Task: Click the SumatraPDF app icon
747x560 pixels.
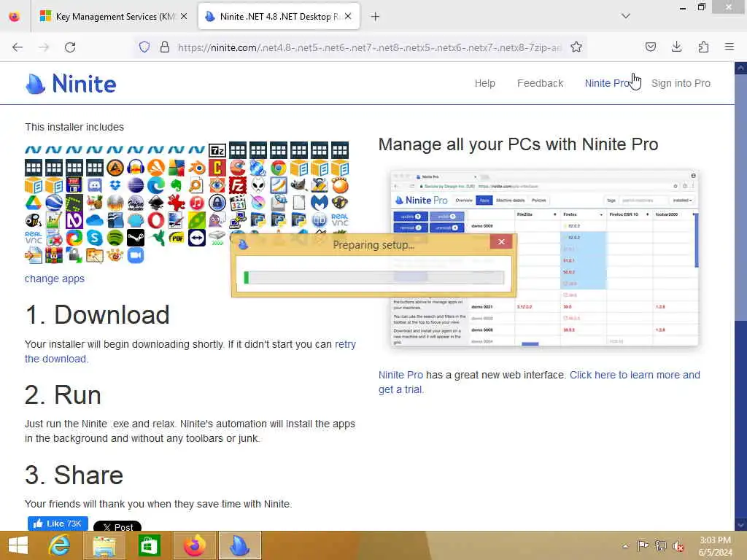Action: [177, 238]
